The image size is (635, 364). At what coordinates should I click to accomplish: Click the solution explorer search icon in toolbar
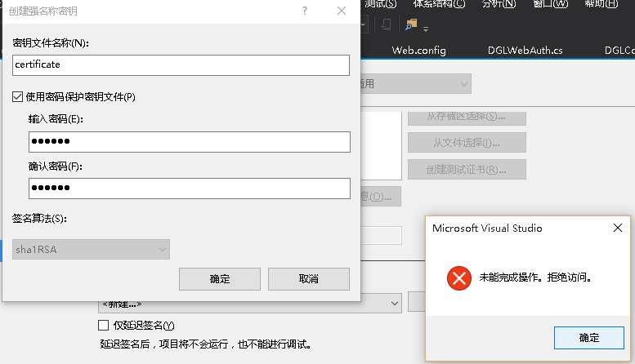pyautogui.click(x=411, y=24)
